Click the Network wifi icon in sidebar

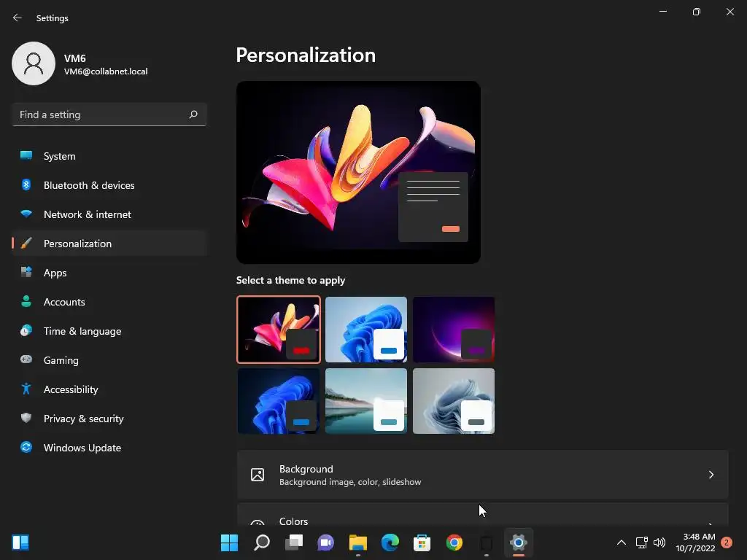pyautogui.click(x=26, y=214)
